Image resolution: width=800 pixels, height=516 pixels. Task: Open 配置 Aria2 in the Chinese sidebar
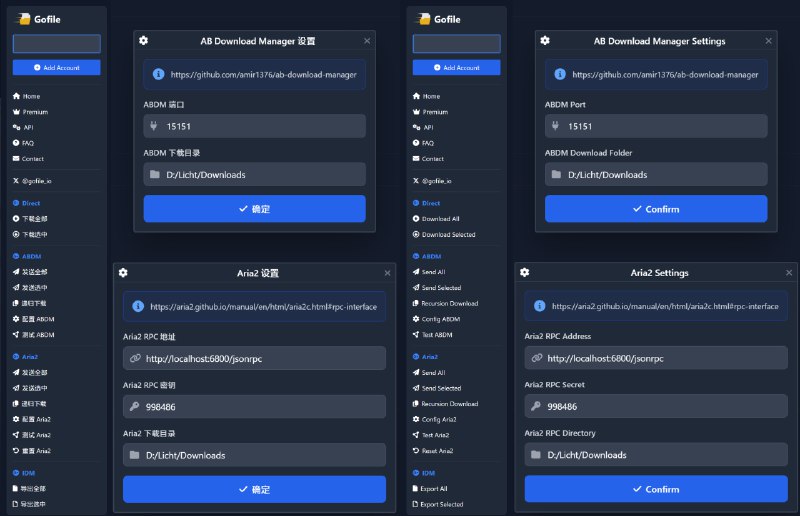(x=32, y=420)
